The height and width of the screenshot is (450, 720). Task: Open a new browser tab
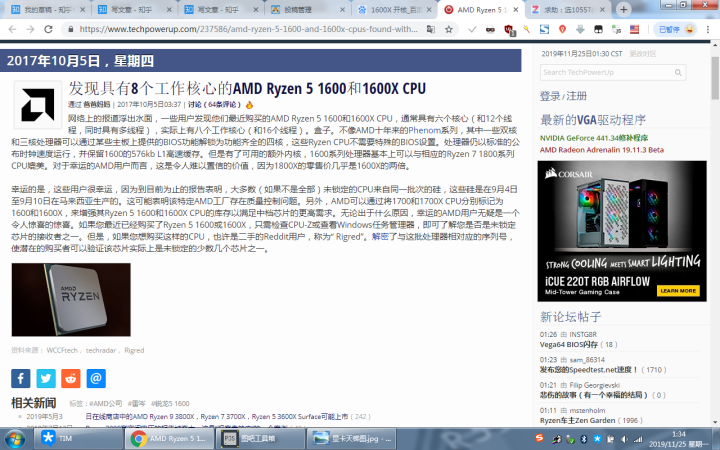point(623,9)
